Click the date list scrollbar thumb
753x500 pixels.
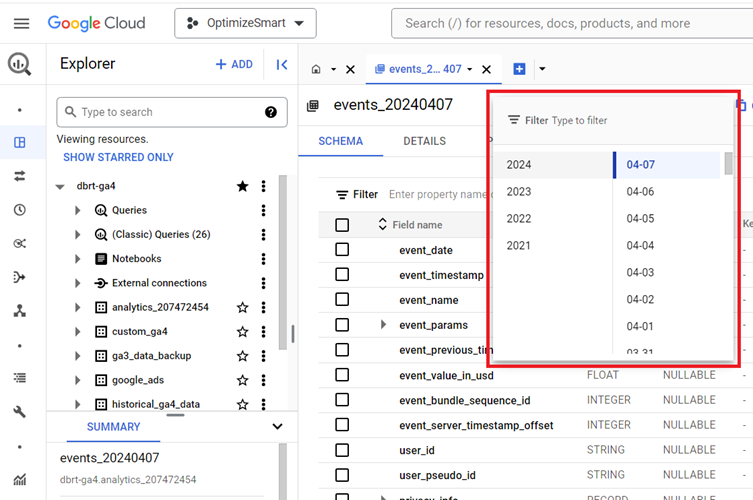point(729,164)
